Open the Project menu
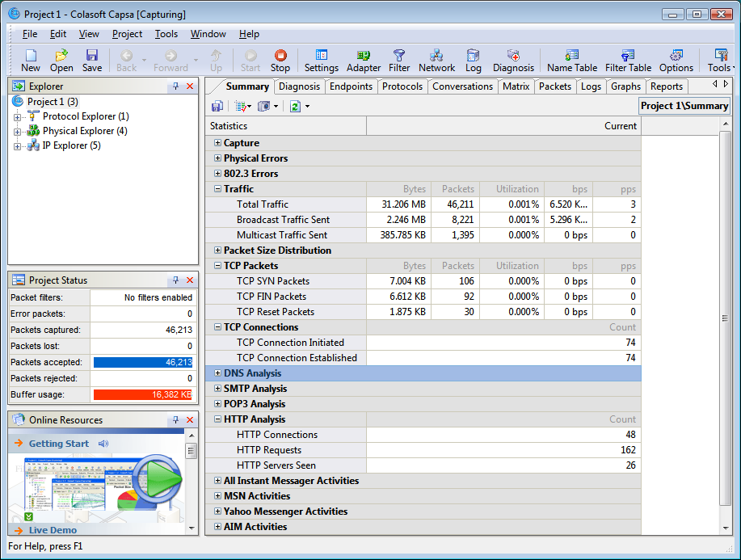Image resolution: width=741 pixels, height=560 pixels. [127, 34]
